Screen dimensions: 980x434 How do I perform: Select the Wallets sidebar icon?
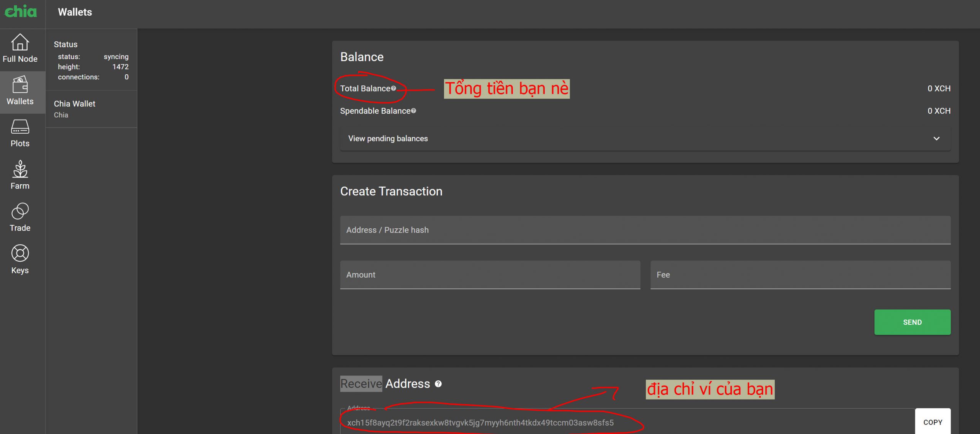[x=20, y=85]
